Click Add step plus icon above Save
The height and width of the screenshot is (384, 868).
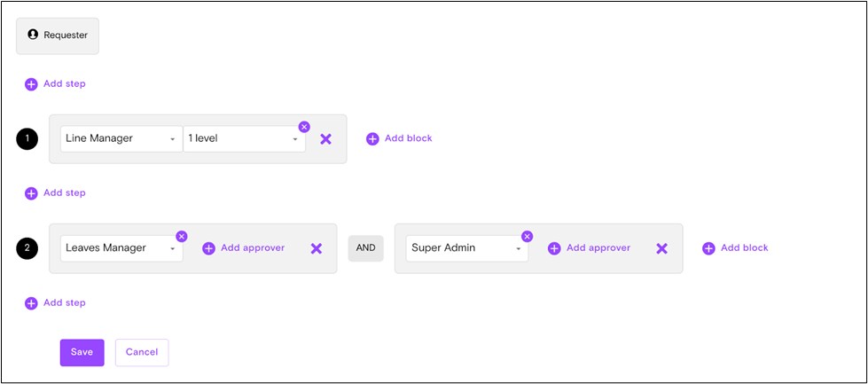pos(31,303)
